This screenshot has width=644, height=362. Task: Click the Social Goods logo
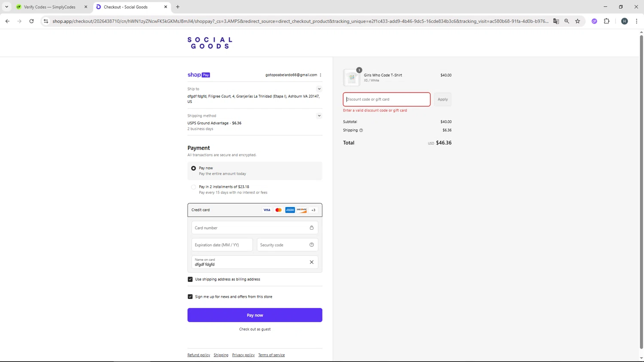pyautogui.click(x=210, y=43)
